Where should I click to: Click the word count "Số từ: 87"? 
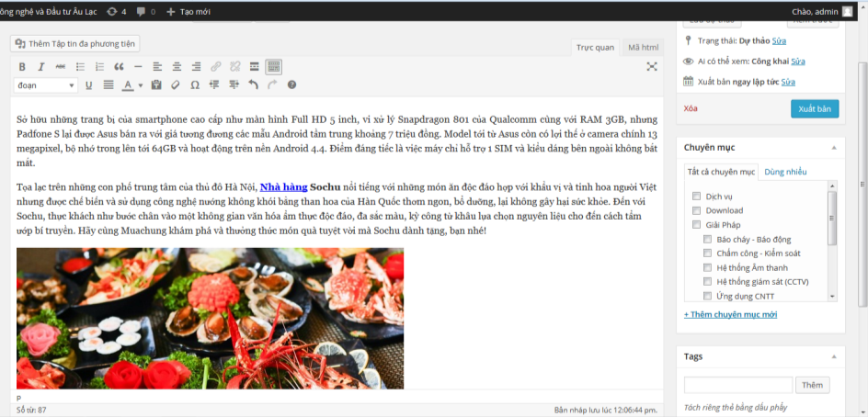[31, 411]
